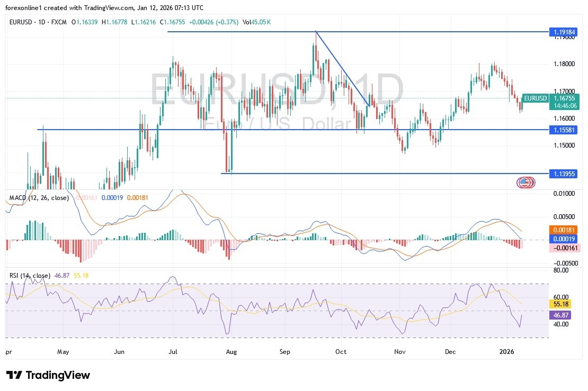Open the EURUSD symbol selector
The width and height of the screenshot is (588, 391).
coord(22,23)
